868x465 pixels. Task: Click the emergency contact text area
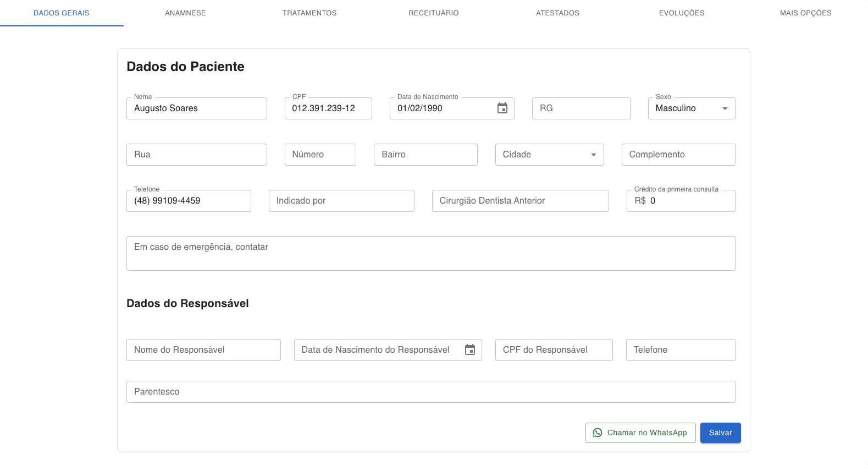tap(430, 254)
